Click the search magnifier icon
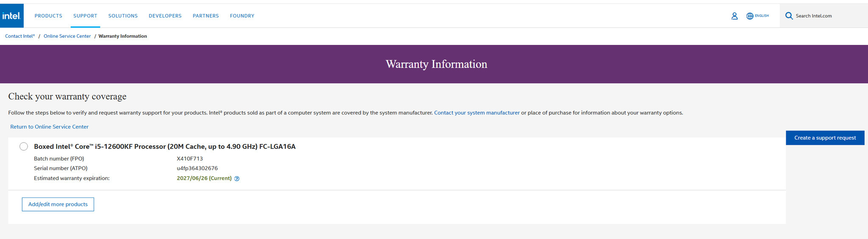The width and height of the screenshot is (868, 239). click(x=789, y=16)
